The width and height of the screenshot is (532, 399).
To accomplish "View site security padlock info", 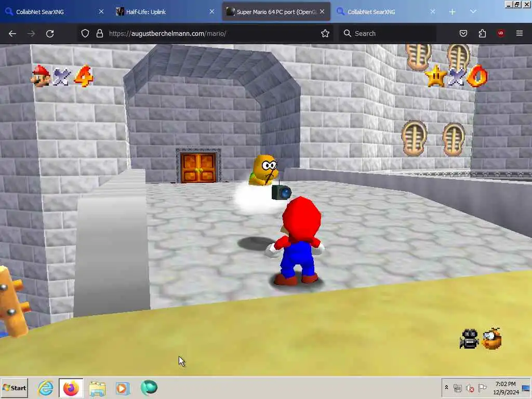I will [x=99, y=33].
